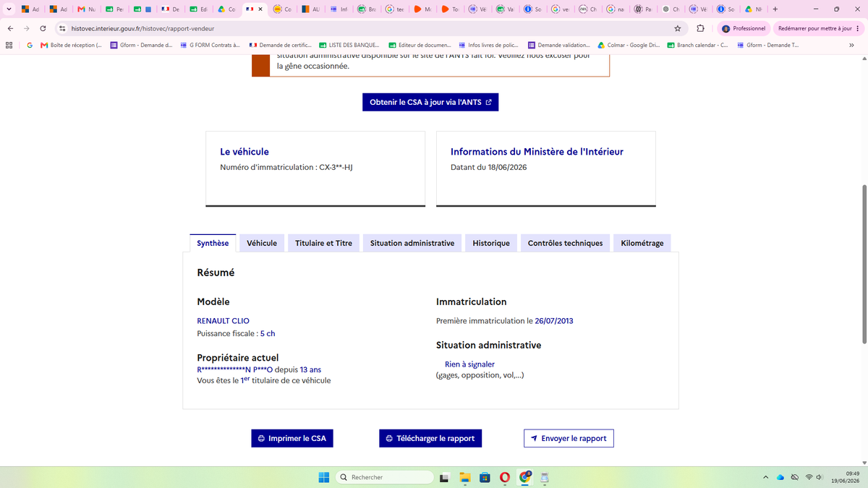
Task: Open the Chrome apps grid icon
Action: coord(9,45)
